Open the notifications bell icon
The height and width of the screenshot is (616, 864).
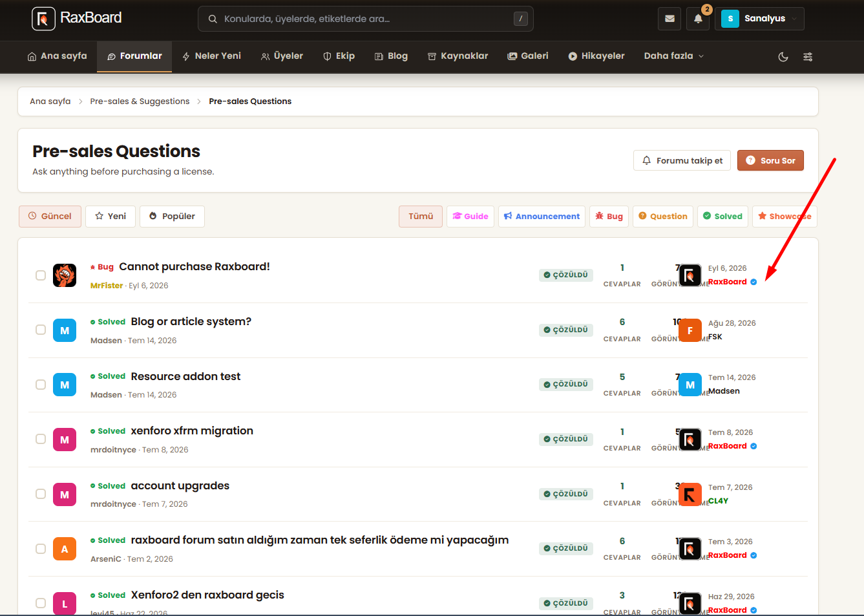point(698,19)
